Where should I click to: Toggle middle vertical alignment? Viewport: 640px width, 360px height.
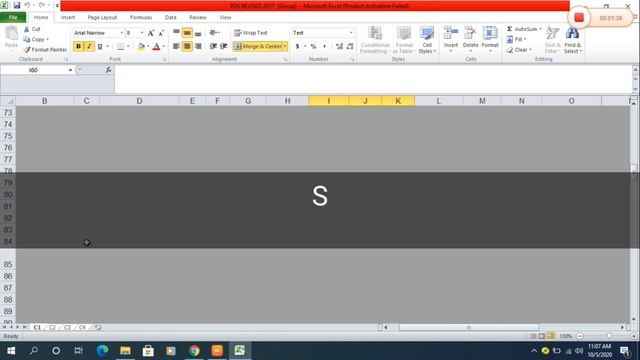187,33
